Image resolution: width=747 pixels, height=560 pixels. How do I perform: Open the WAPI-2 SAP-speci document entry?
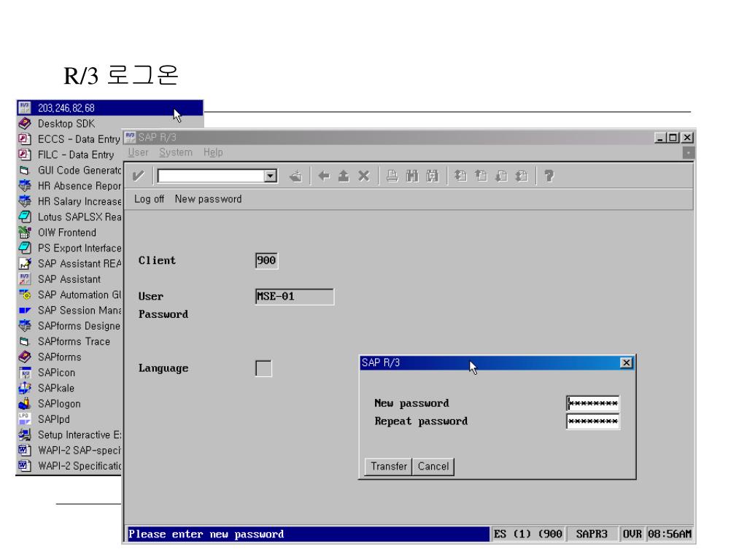click(x=69, y=451)
